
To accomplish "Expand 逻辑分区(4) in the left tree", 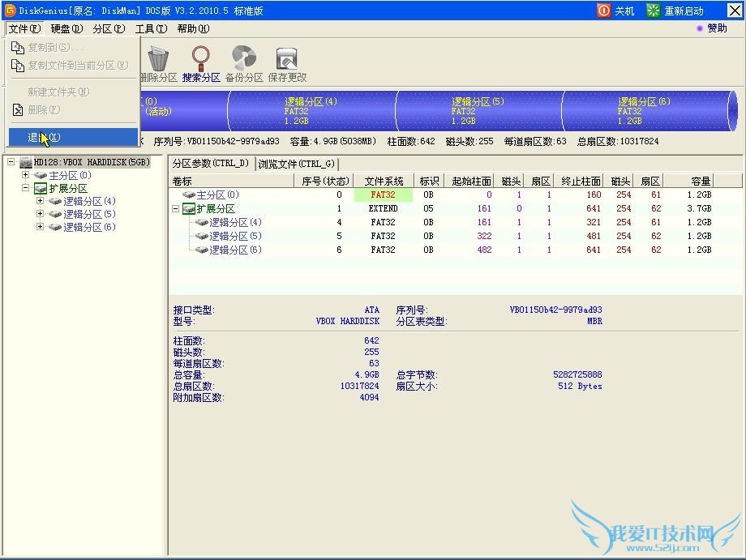I will point(40,201).
